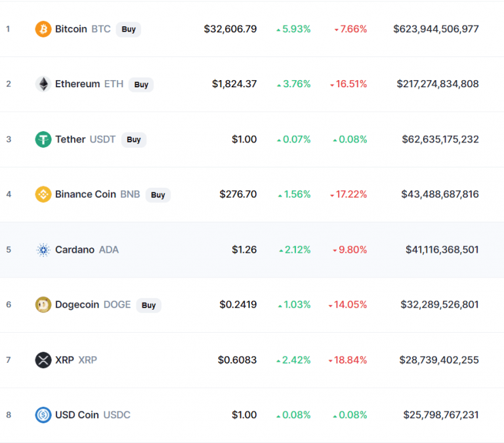Click Ethereum market cap $217,274,834,808

tap(438, 84)
